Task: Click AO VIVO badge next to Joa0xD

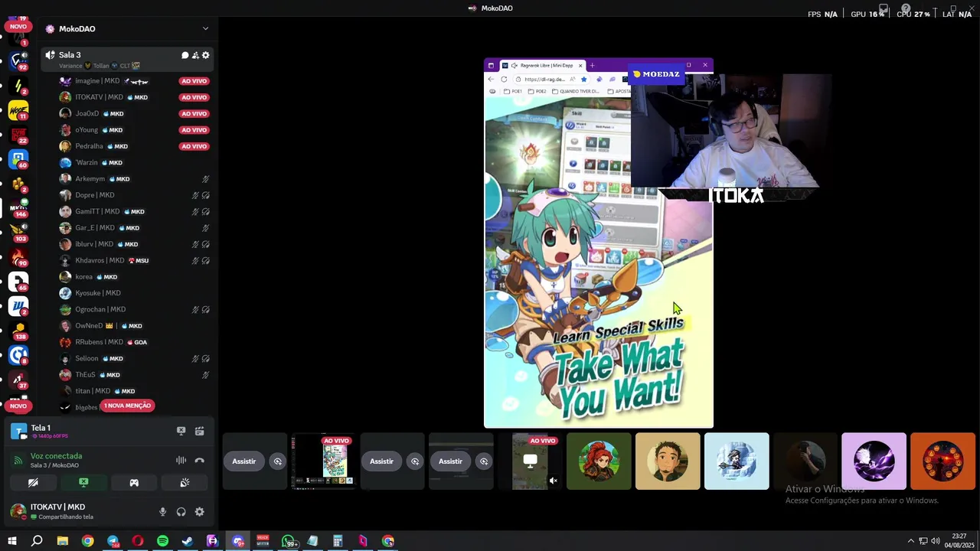Action: pos(194,113)
